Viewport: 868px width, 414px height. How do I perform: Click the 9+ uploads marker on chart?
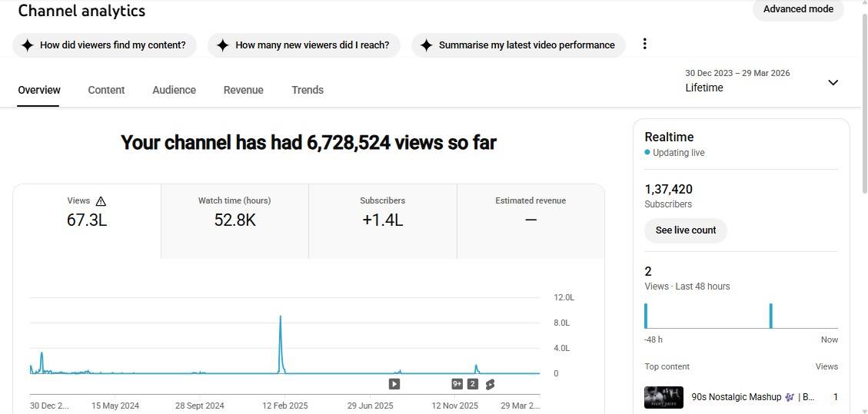(457, 384)
